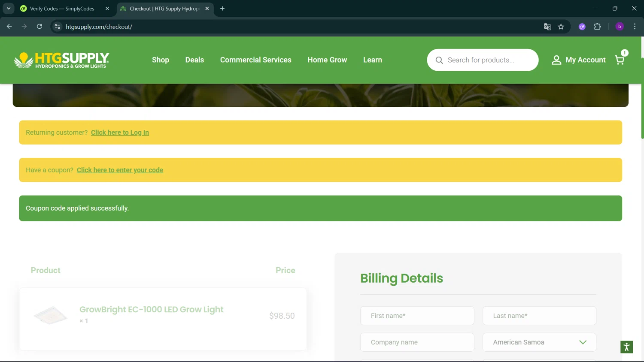This screenshot has height=362, width=644.
Task: Open the Learn menu
Action: (373, 60)
